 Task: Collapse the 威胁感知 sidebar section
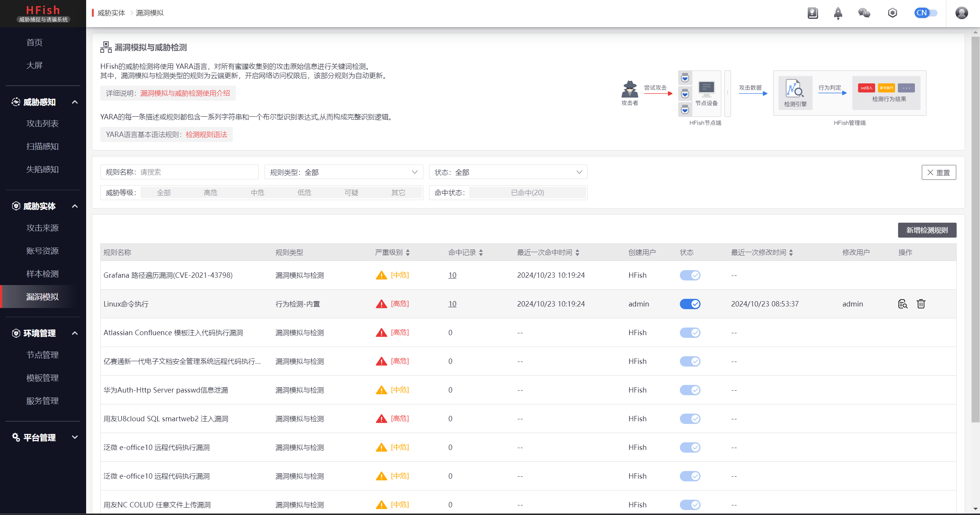pyautogui.click(x=75, y=102)
